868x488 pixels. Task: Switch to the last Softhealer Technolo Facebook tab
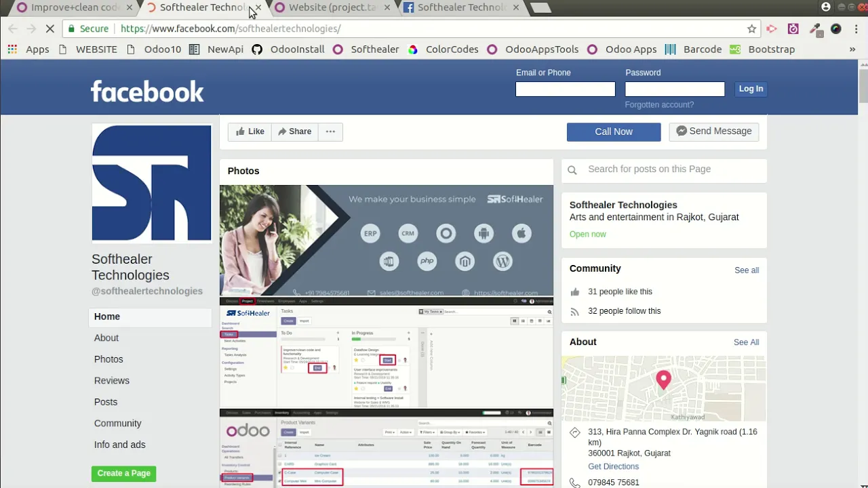461,7
